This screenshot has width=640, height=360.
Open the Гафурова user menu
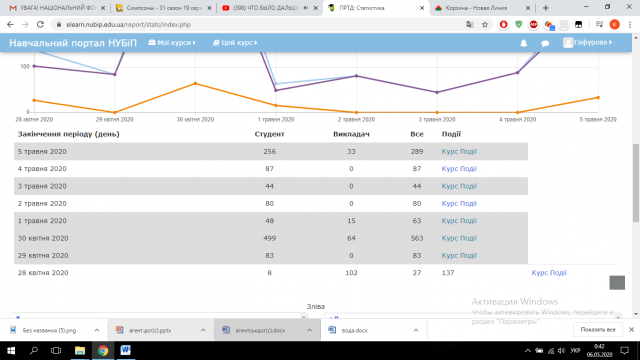pyautogui.click(x=588, y=42)
